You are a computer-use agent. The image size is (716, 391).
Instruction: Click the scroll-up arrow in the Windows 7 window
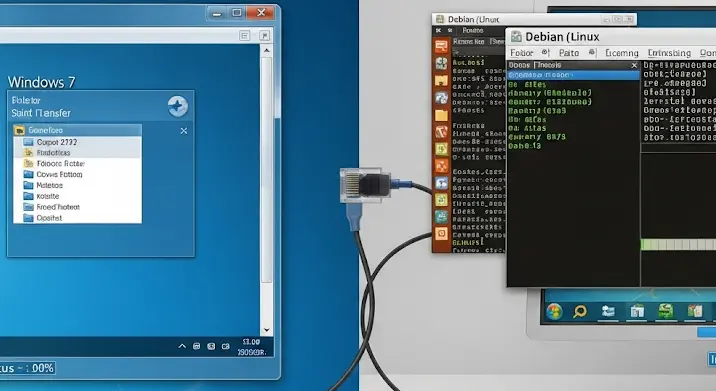click(267, 50)
